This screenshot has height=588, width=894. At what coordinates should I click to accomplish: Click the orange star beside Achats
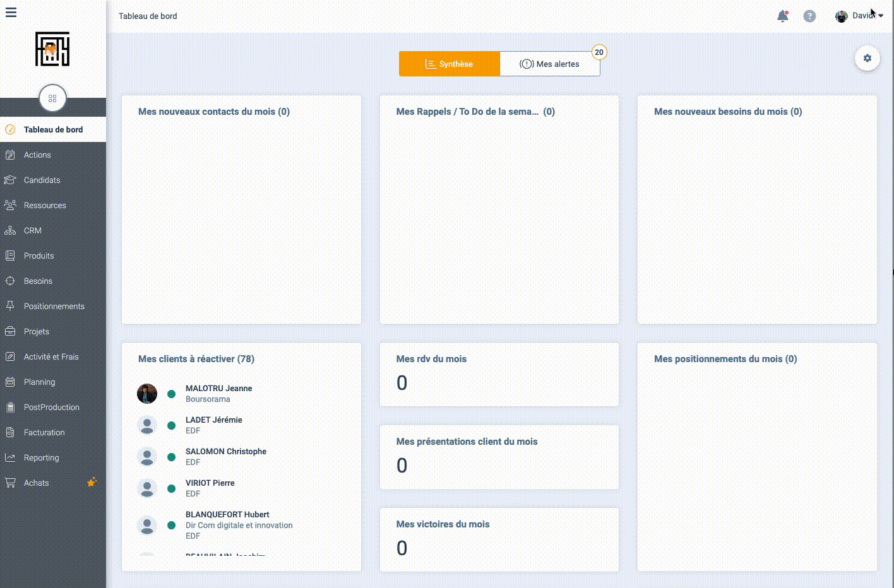[92, 482]
